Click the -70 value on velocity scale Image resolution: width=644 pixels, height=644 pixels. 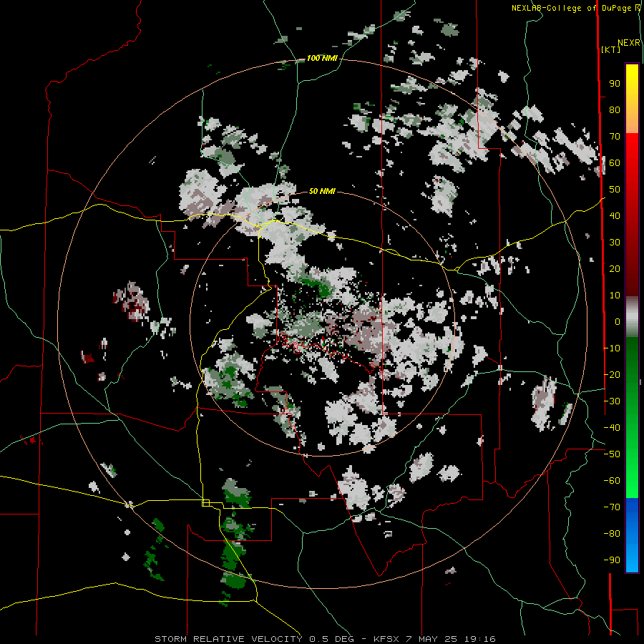[612, 507]
